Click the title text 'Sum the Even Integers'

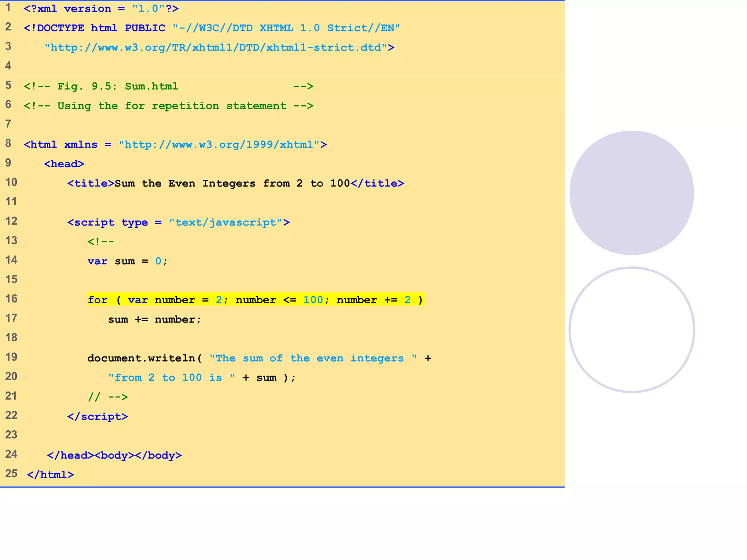pos(185,183)
